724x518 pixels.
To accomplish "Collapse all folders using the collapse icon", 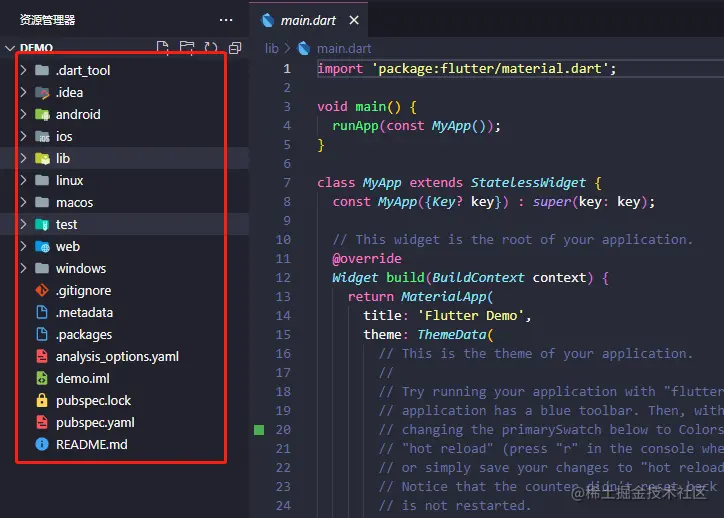I will click(x=235, y=48).
